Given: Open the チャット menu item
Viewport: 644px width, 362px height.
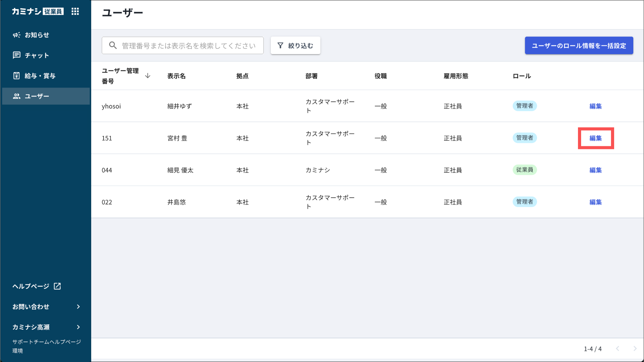Looking at the screenshot, I should click(37, 55).
